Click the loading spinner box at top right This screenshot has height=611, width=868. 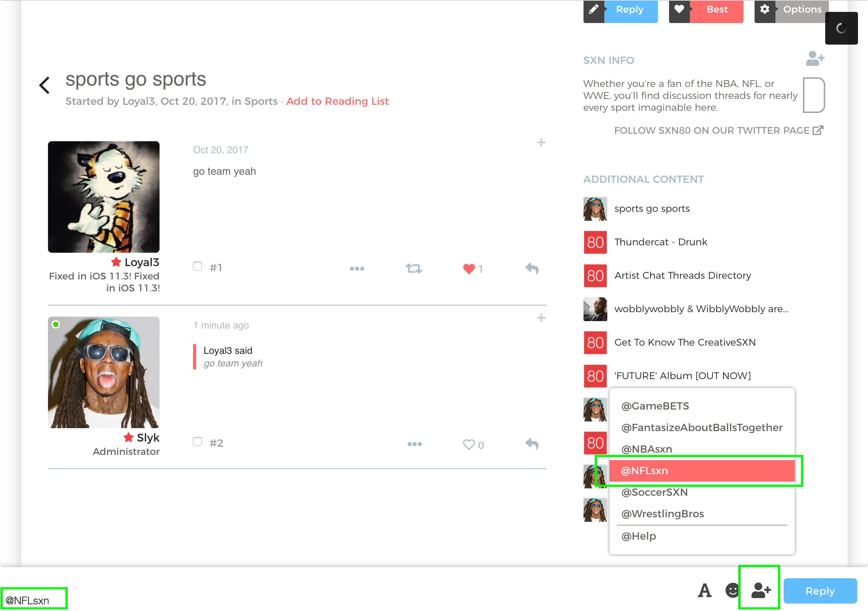click(841, 28)
